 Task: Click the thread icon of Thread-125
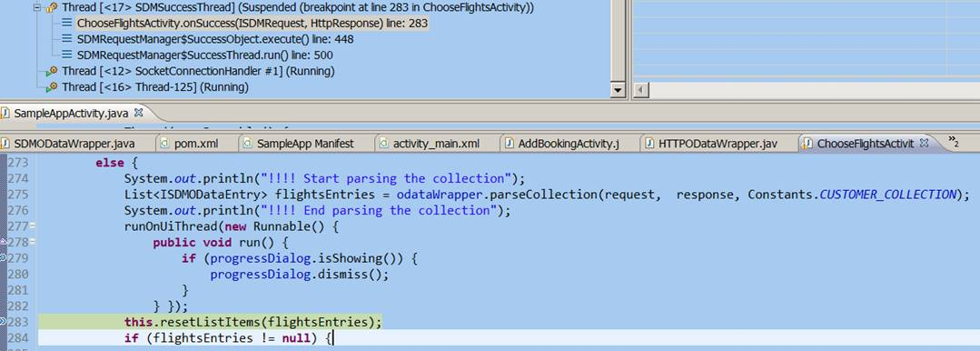click(x=52, y=87)
